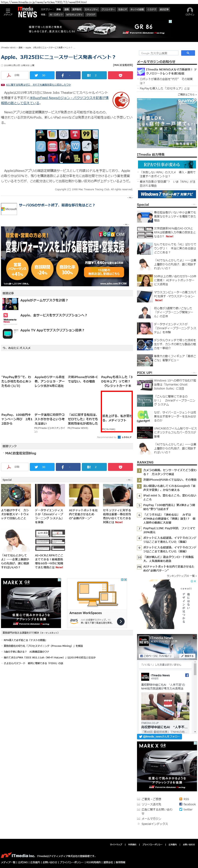198x868 pixels.
Task: Click the Microsoft logo in the PR block
Action: pos(9,209)
